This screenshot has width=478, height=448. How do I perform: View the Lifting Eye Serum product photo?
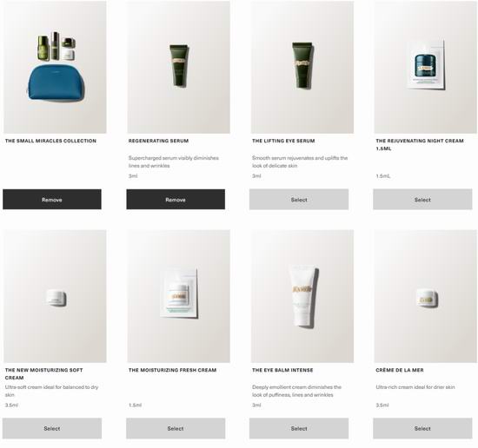302,67
